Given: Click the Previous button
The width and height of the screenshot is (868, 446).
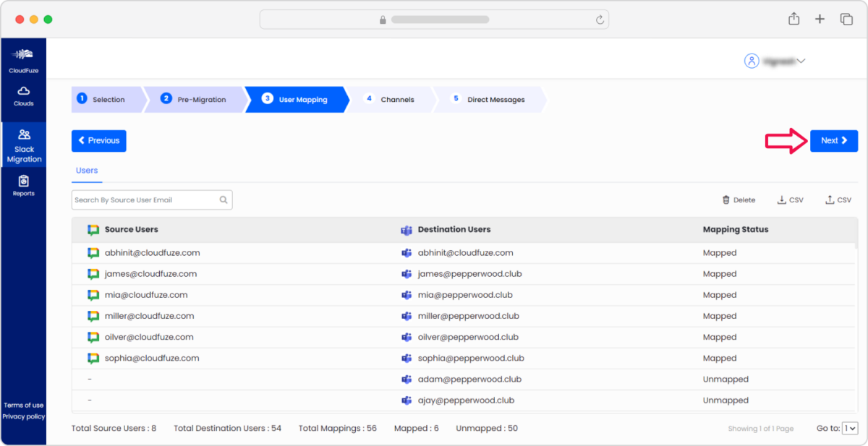Looking at the screenshot, I should click(x=98, y=140).
